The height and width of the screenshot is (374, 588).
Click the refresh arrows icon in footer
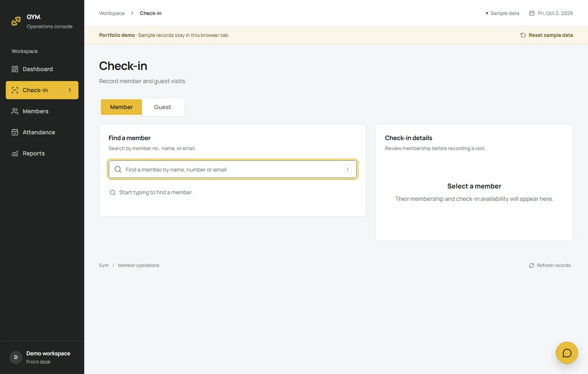click(x=532, y=265)
